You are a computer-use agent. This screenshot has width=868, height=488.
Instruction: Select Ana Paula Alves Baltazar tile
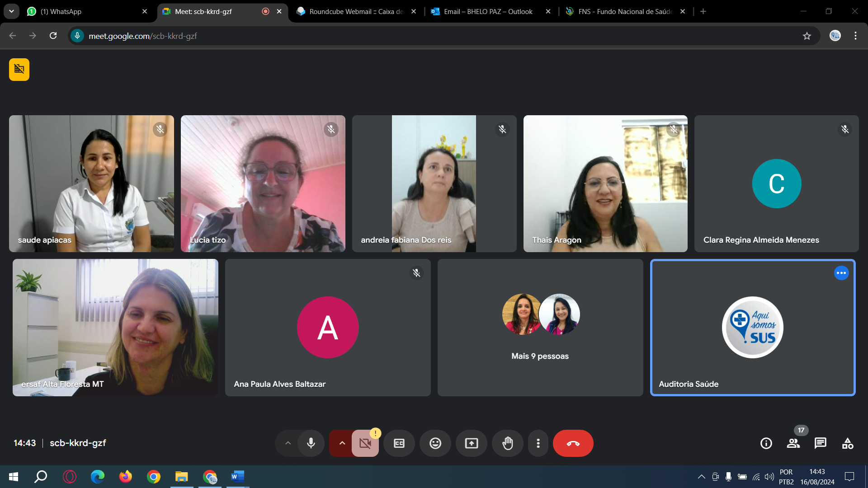pos(328,328)
